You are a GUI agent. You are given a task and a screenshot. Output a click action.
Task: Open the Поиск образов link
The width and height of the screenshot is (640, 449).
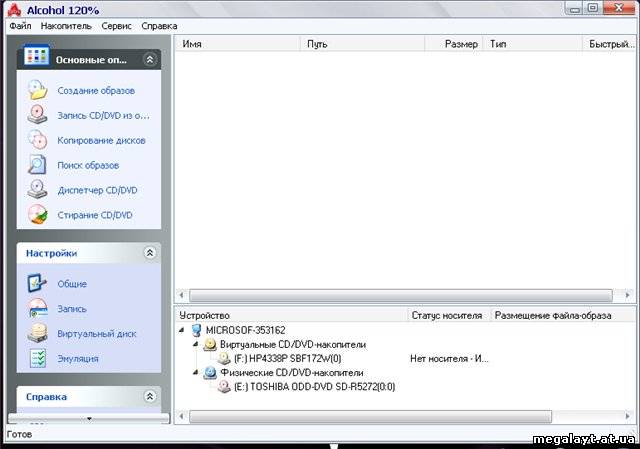tap(88, 165)
